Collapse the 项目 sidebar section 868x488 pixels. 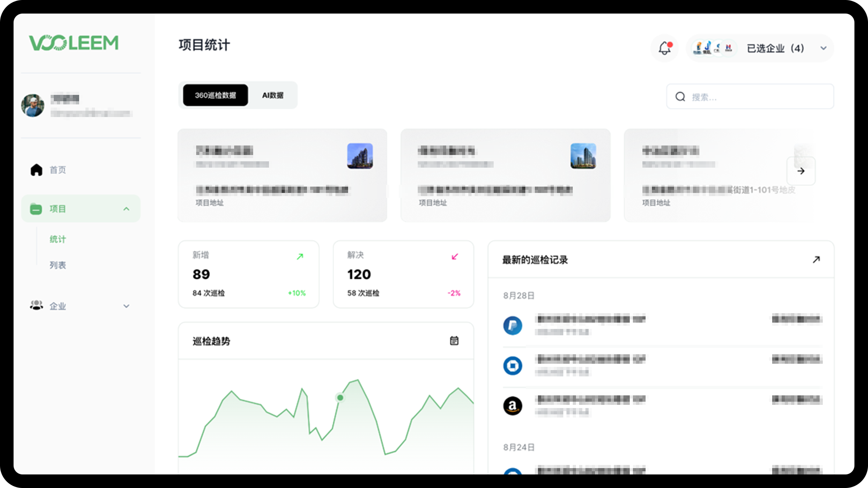point(126,209)
